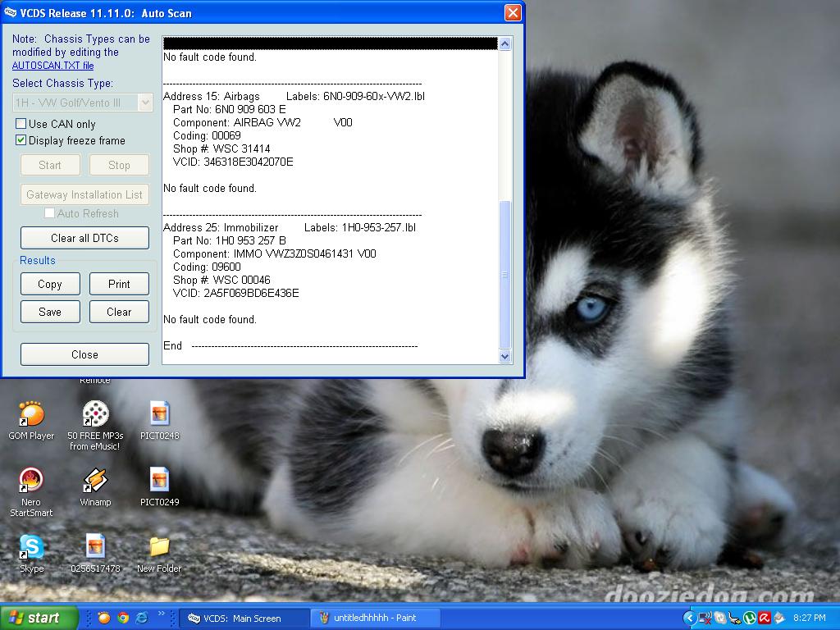Viewport: 840px width, 630px height.
Task: Open the PICT0248 image file
Action: (158, 416)
